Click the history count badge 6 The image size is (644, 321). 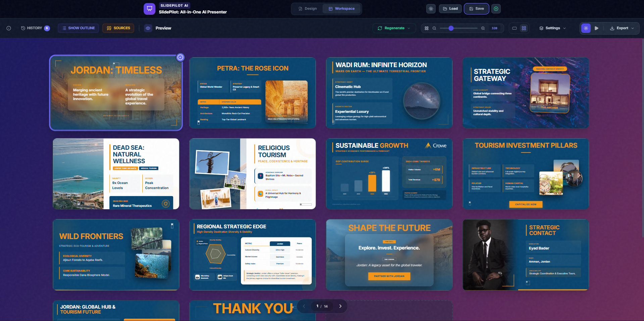click(x=47, y=28)
